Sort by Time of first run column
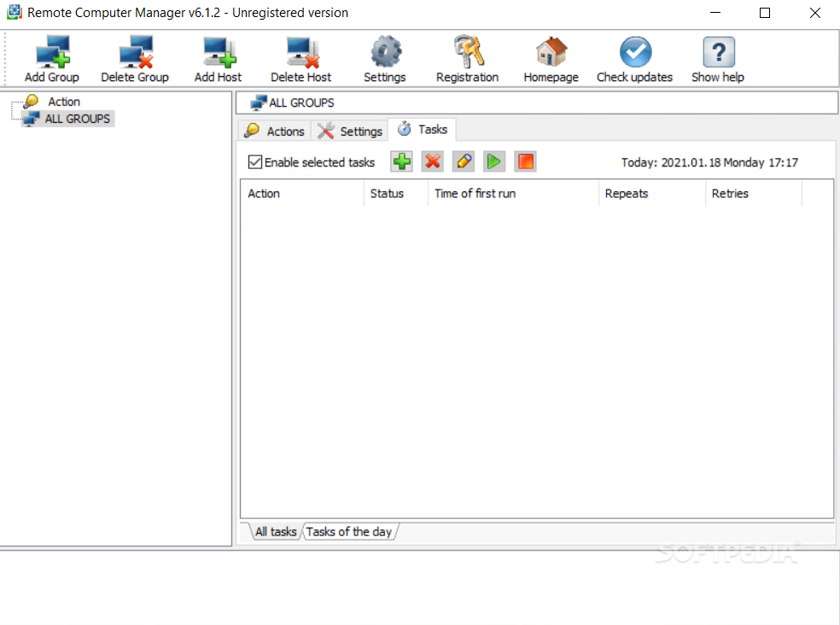This screenshot has width=840, height=625. click(x=513, y=194)
